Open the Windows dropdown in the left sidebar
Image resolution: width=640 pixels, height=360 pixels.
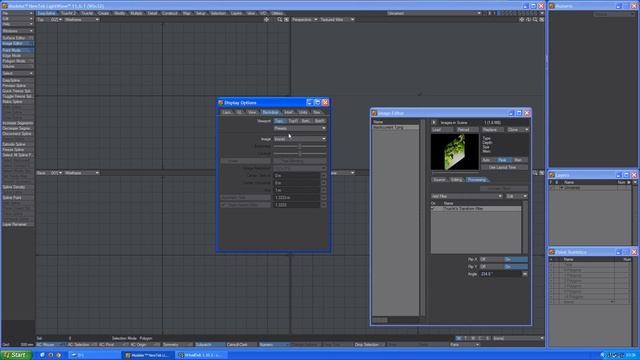point(17,31)
